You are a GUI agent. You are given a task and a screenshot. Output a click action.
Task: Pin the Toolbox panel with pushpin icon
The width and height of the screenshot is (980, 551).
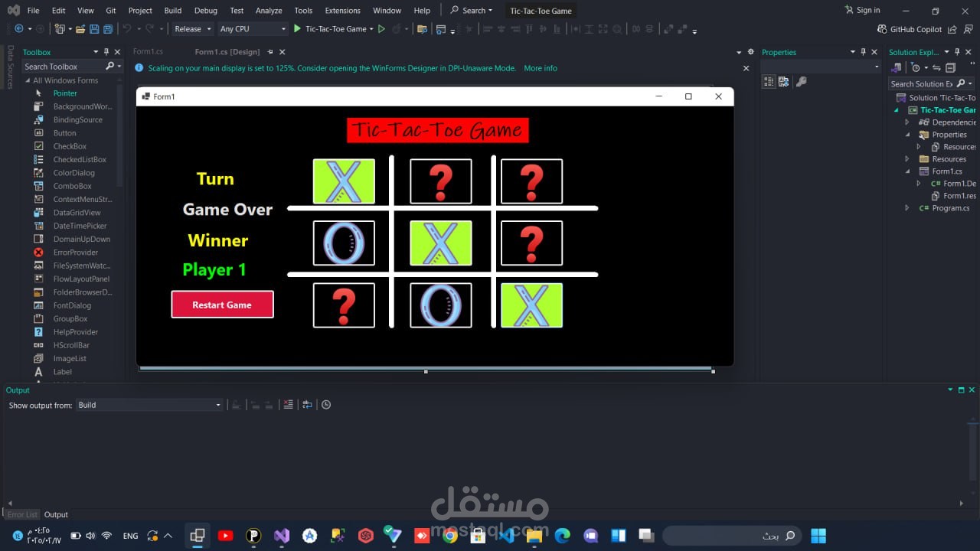tap(106, 52)
